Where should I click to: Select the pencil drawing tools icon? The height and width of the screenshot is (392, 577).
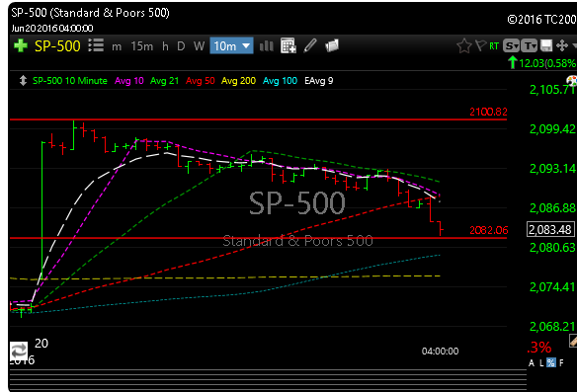click(x=310, y=45)
